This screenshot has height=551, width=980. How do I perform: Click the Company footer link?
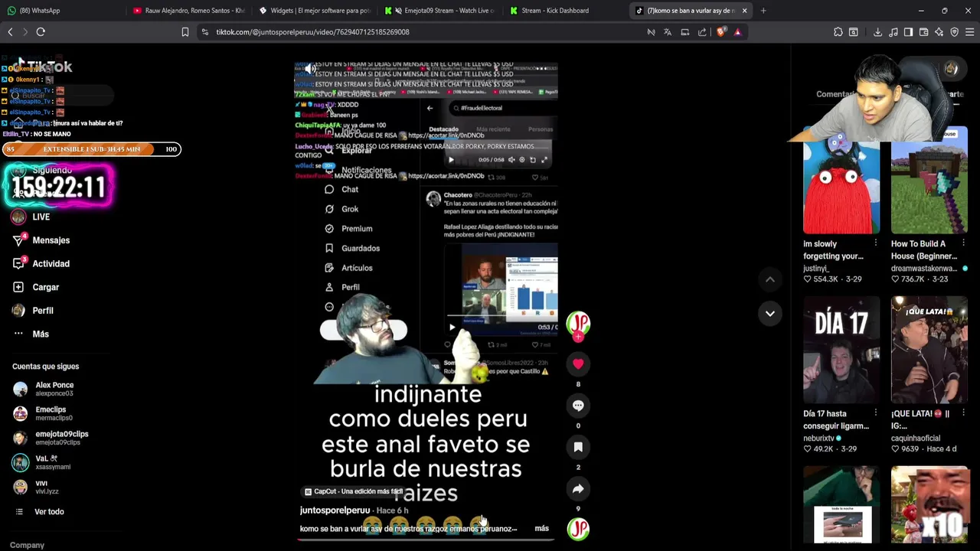27,545
